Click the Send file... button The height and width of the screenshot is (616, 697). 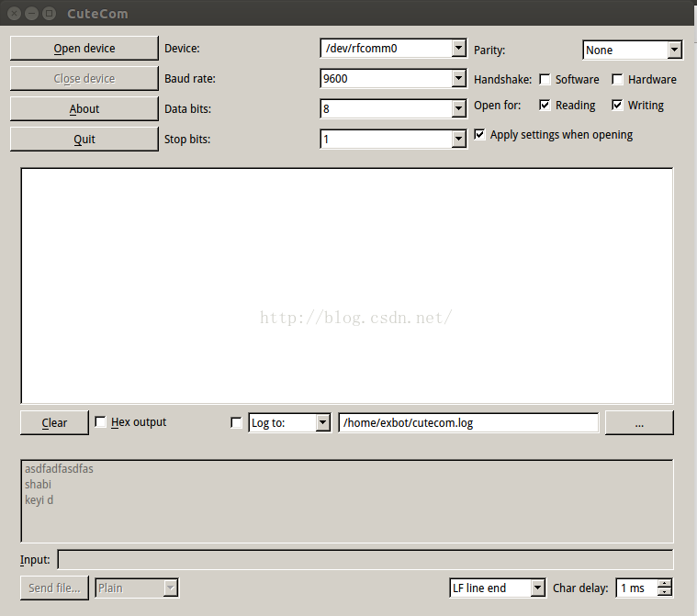point(54,588)
